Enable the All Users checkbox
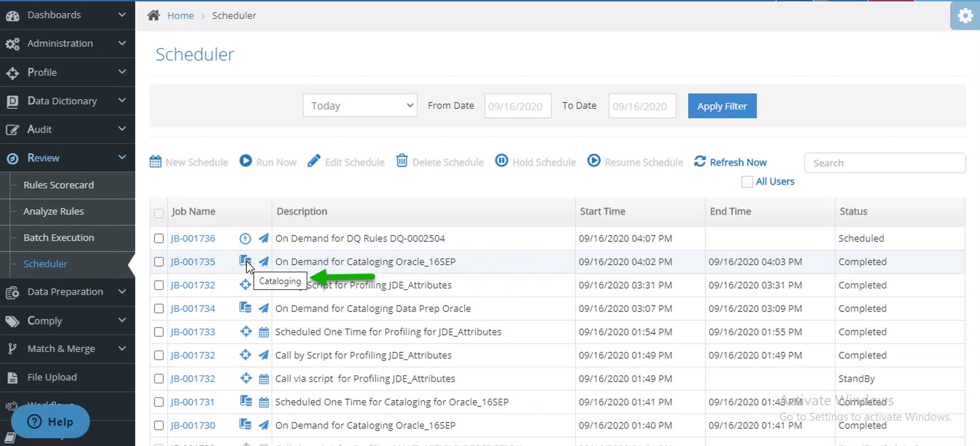The image size is (980, 446). click(747, 182)
